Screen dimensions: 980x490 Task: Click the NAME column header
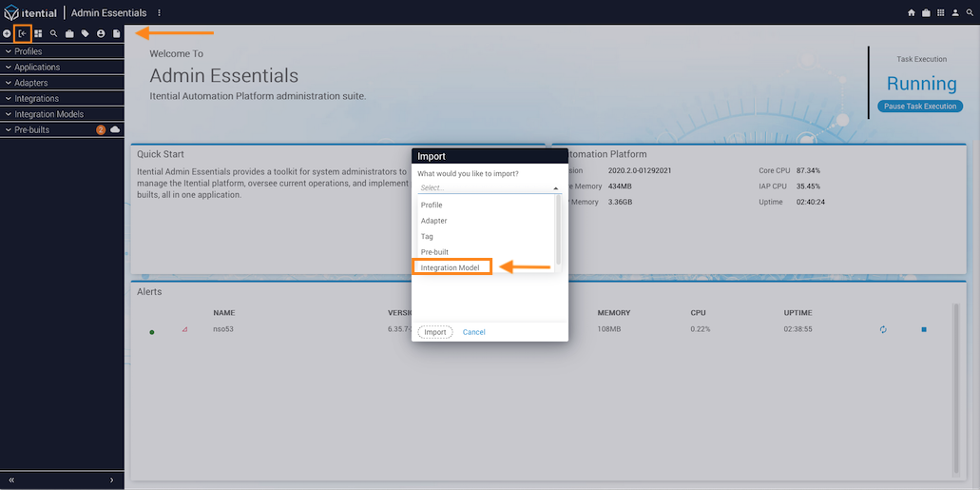[223, 312]
